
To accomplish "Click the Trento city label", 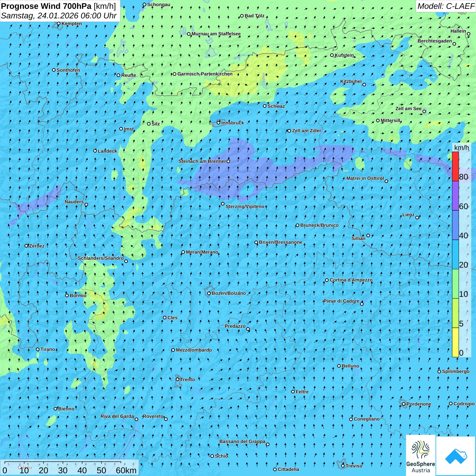I will [x=187, y=379].
